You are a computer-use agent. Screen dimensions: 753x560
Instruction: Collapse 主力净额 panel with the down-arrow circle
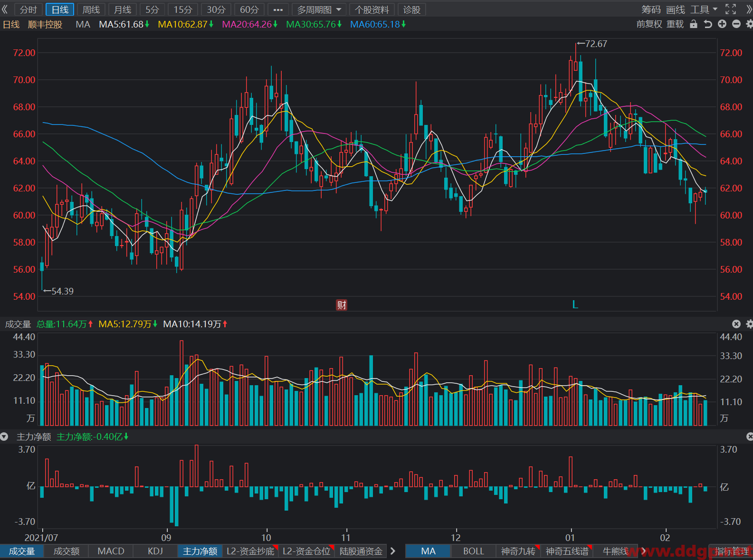(x=4, y=437)
